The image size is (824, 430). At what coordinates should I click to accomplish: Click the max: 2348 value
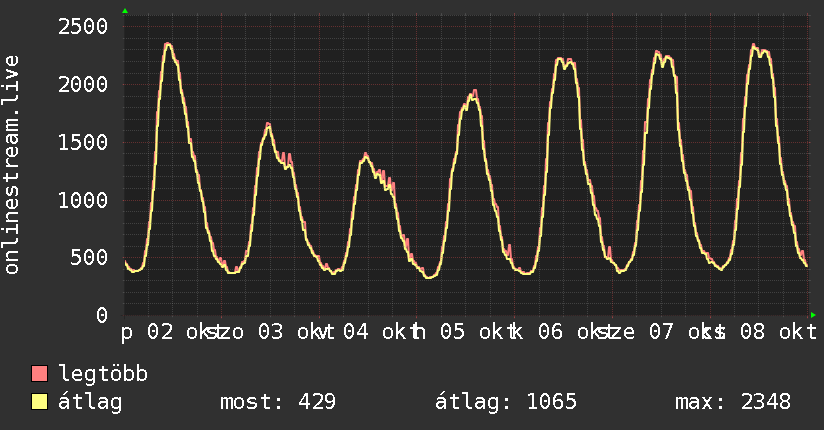pyautogui.click(x=733, y=402)
